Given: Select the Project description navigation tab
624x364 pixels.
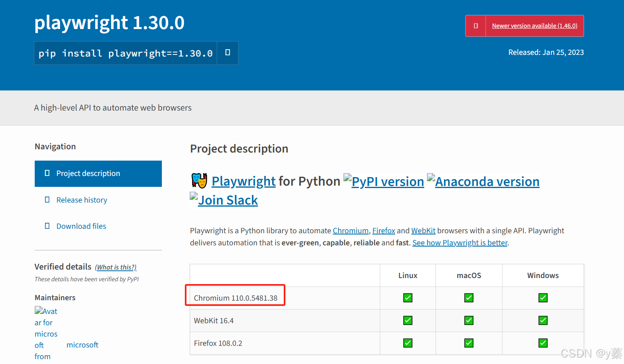Looking at the screenshot, I should point(98,174).
